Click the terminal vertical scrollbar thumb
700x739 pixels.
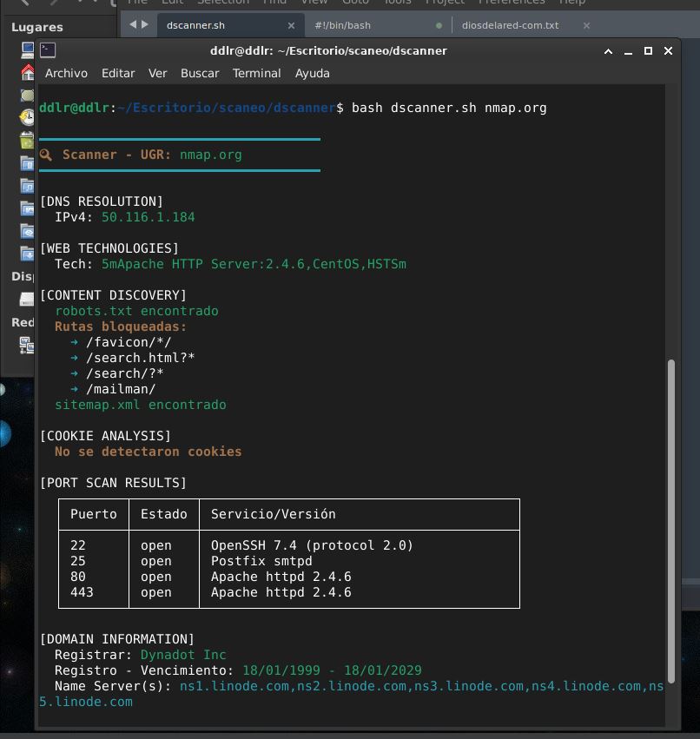pyautogui.click(x=671, y=521)
